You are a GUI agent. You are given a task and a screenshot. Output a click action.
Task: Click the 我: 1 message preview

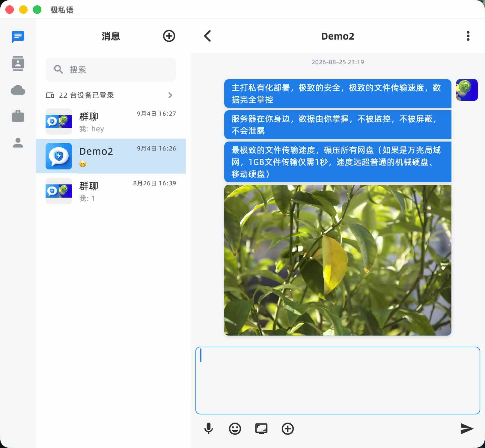(x=87, y=199)
